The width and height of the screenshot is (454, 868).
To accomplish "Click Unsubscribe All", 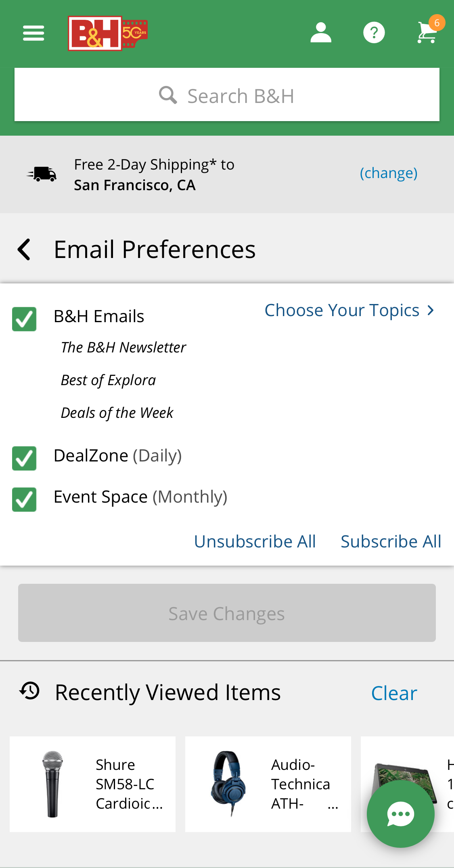I will [x=255, y=541].
